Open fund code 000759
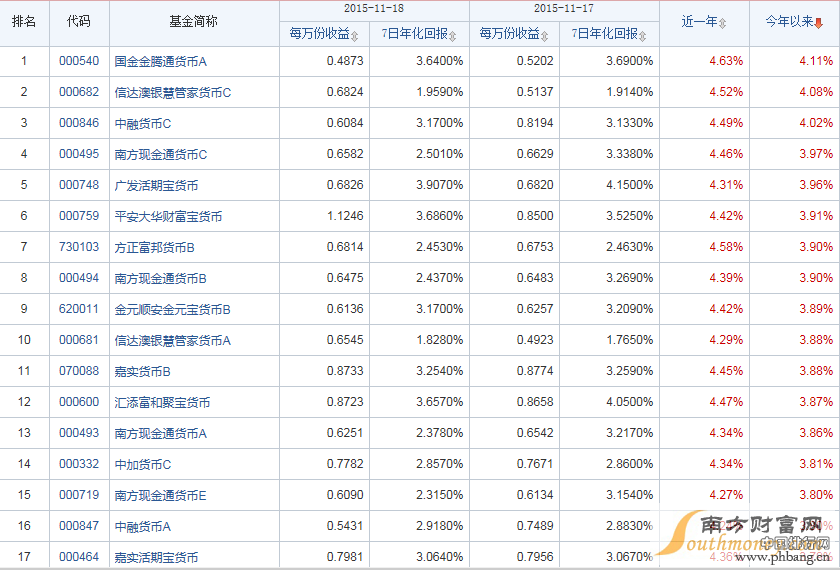The width and height of the screenshot is (840, 570). pos(79,216)
